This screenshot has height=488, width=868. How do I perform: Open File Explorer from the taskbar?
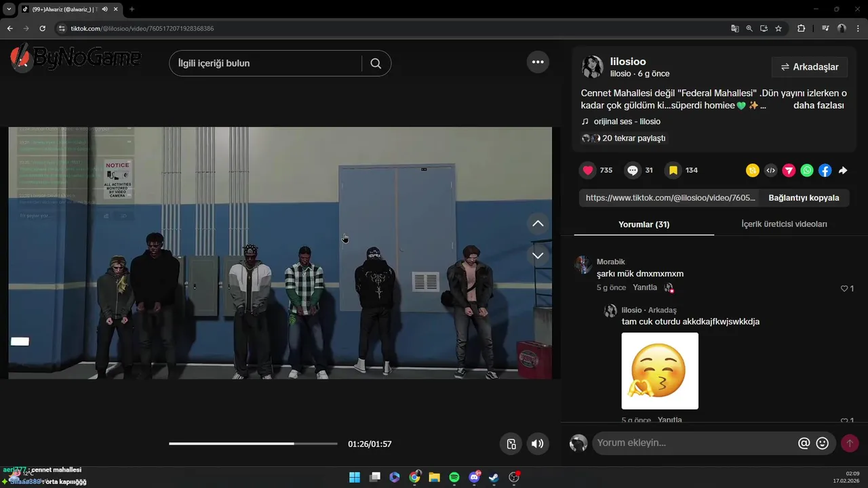[434, 477]
